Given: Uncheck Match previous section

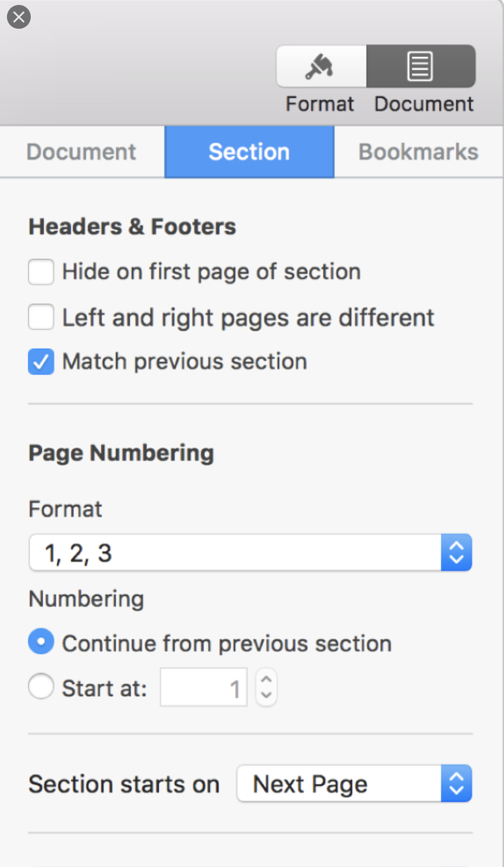Looking at the screenshot, I should click(x=41, y=362).
